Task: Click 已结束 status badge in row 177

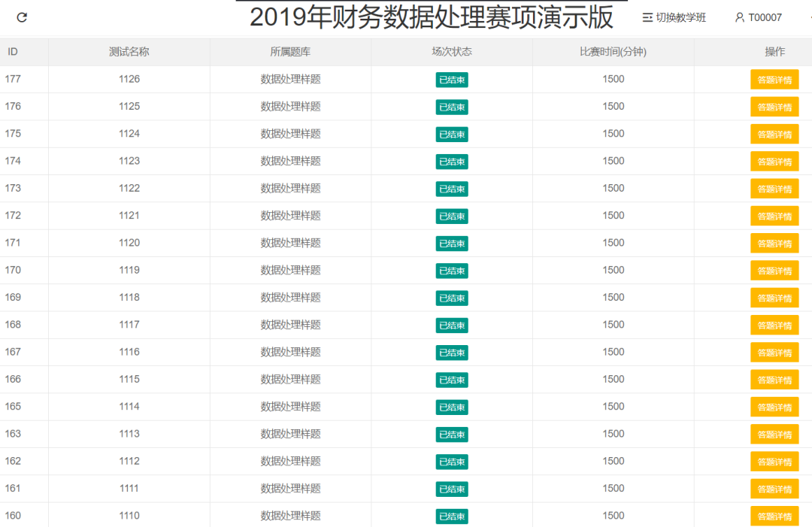Action: pos(452,80)
